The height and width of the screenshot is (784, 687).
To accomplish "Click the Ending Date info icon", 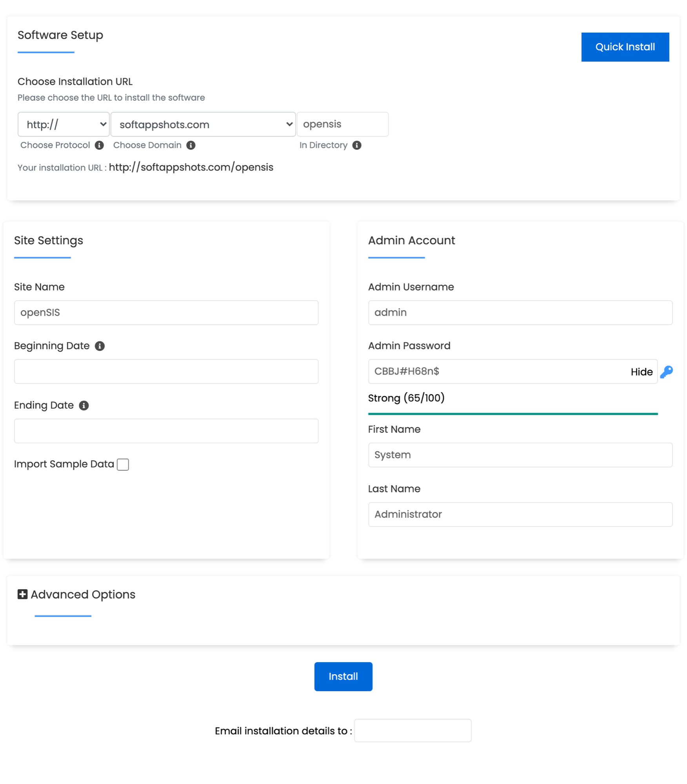I will (84, 405).
